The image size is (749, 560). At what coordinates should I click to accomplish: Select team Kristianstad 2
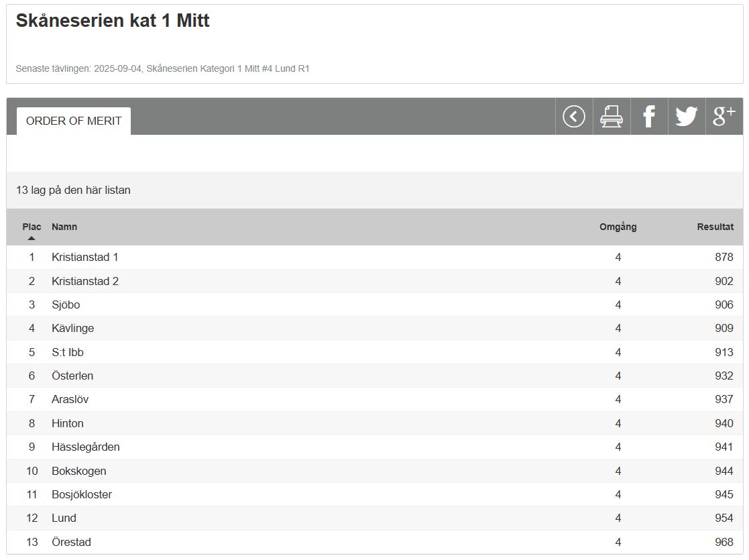point(84,281)
